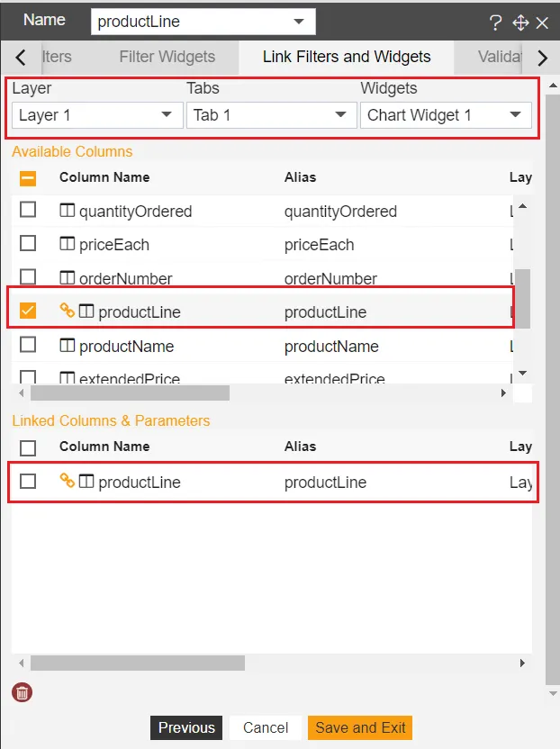Screen dimensions: 560x749
Task: Check the orderNumber checkbox
Action: click(28, 276)
